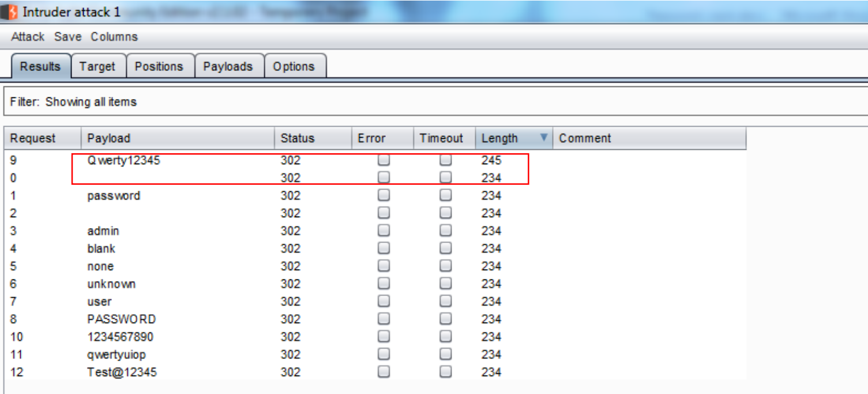Image resolution: width=868 pixels, height=394 pixels.
Task: Sort by the Error column header
Action: click(382, 138)
